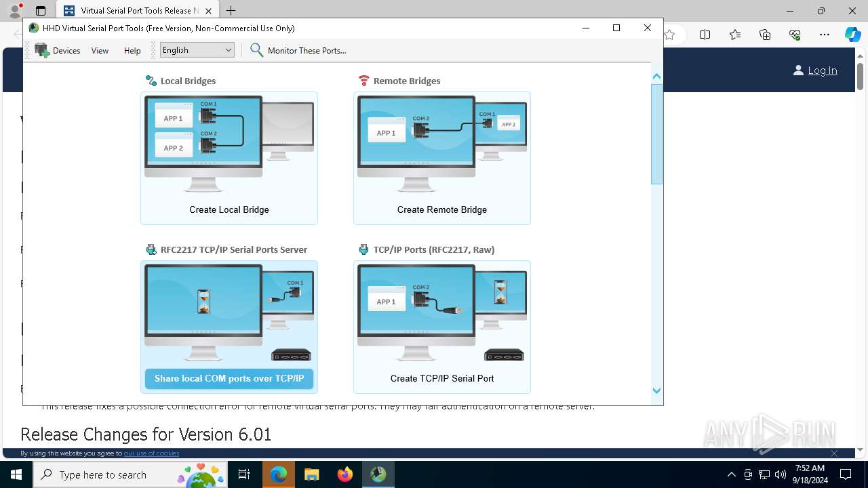Click the RFC2217 Serial Ports Server illustration

click(x=229, y=313)
